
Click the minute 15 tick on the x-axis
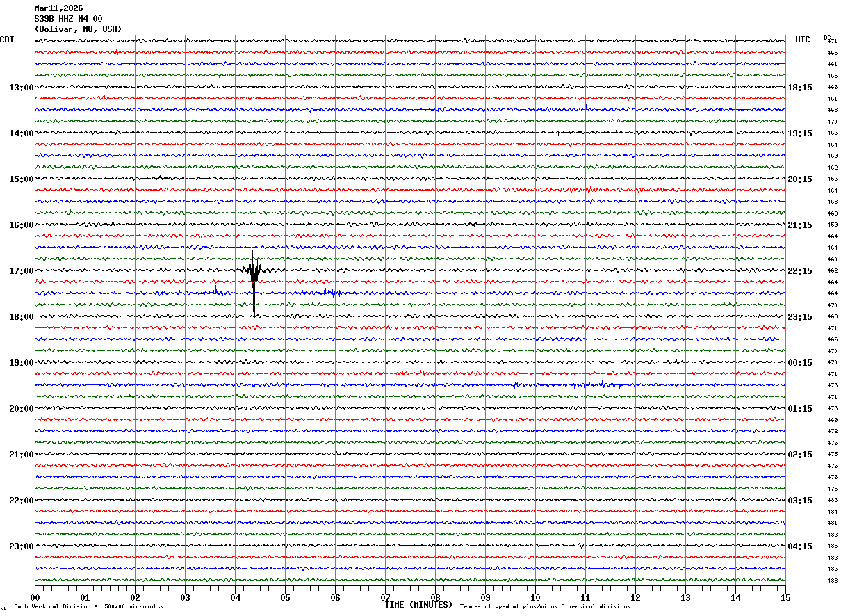point(785,597)
